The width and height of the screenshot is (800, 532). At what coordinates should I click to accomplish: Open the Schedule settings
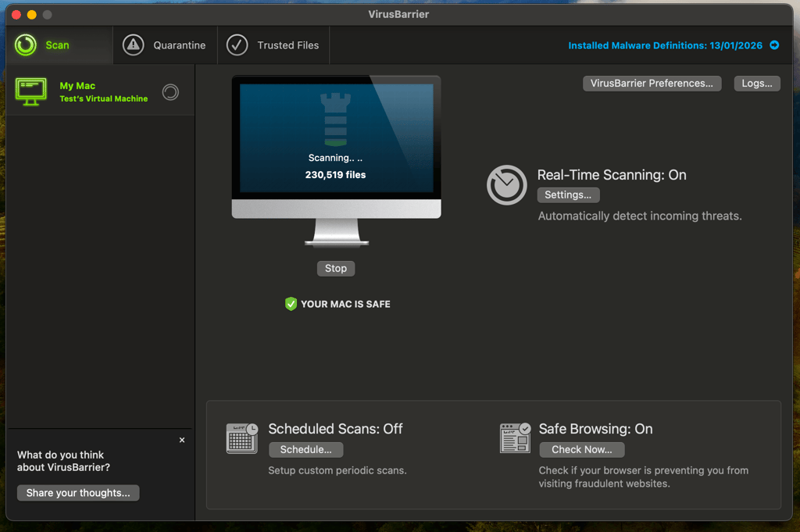point(305,449)
